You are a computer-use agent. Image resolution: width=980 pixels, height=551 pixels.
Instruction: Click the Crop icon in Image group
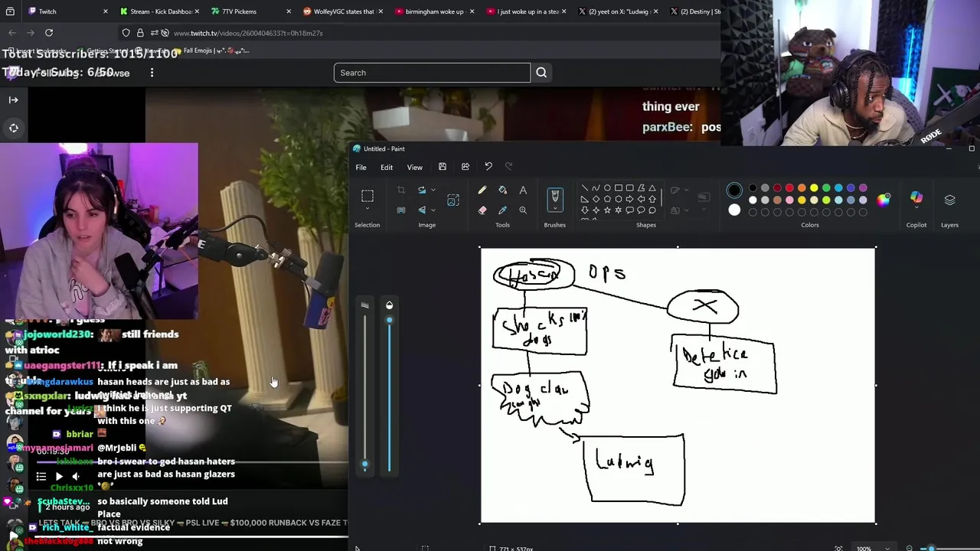click(x=400, y=190)
